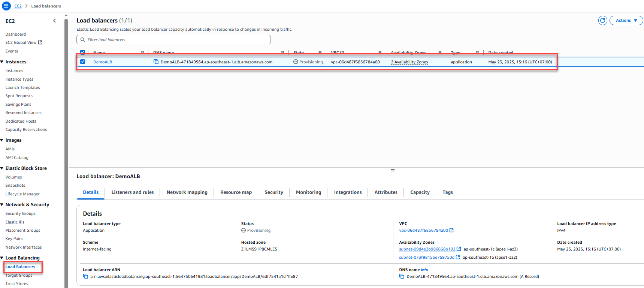
Task: Collapse the EC2 sidebar with the arrow icon
Action: coord(55,21)
